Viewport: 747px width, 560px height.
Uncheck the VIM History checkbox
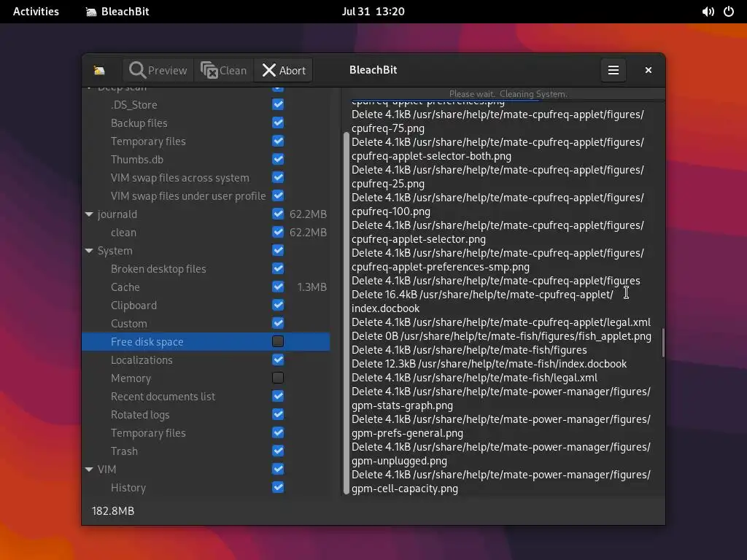tap(278, 487)
